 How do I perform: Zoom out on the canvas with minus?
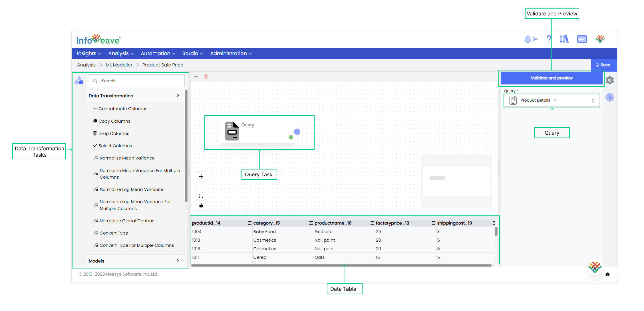pyautogui.click(x=201, y=186)
